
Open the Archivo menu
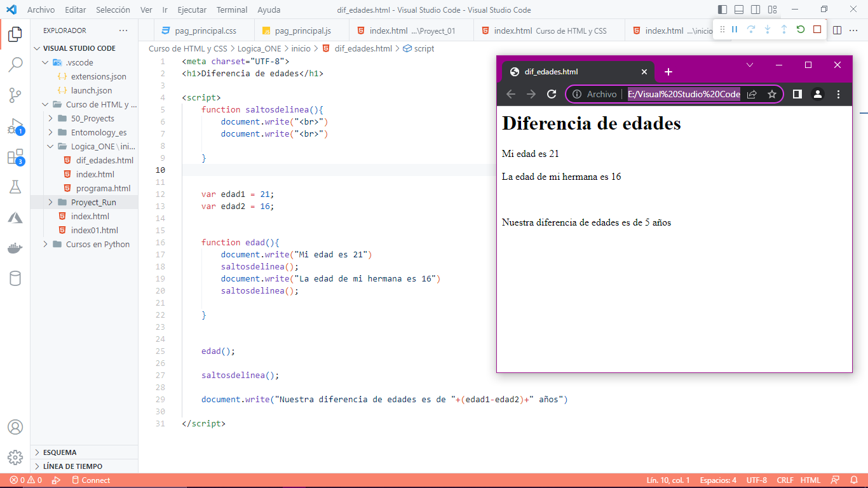[41, 10]
